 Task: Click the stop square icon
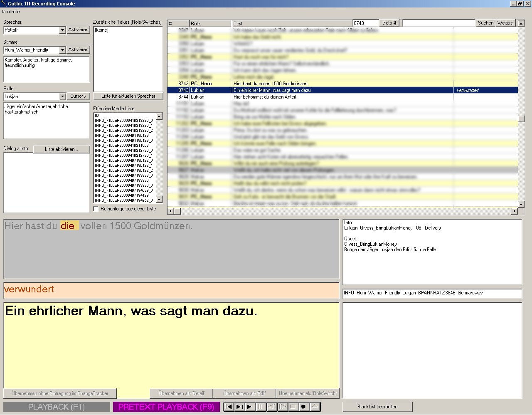[293, 407]
